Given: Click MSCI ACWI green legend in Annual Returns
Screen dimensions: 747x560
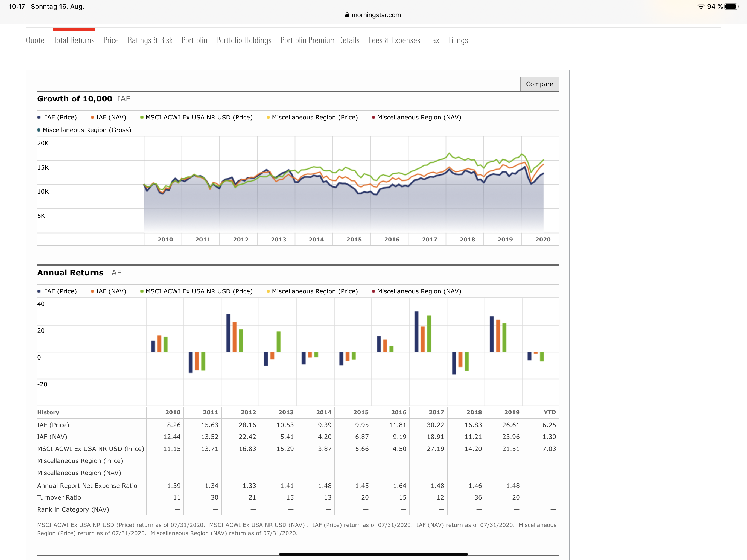Looking at the screenshot, I should point(142,291).
